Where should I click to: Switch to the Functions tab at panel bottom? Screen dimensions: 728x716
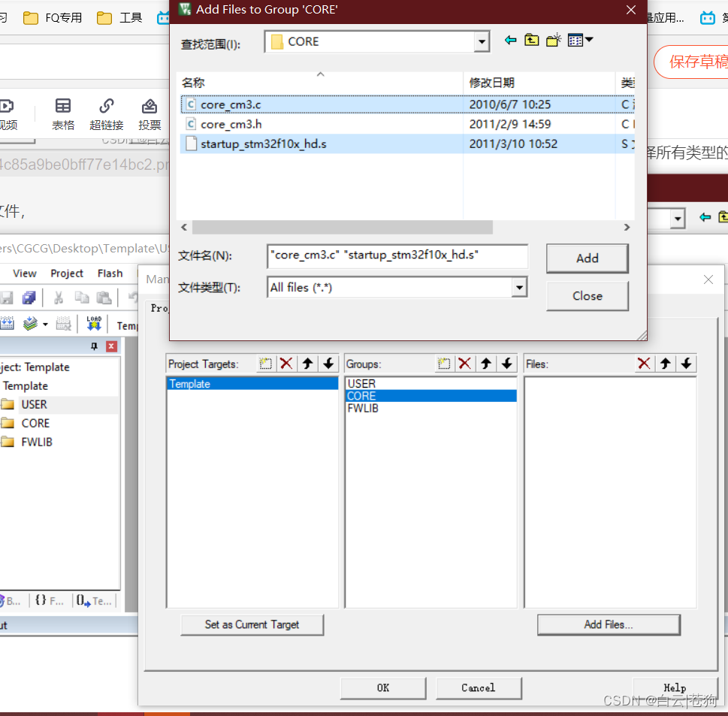pos(49,601)
